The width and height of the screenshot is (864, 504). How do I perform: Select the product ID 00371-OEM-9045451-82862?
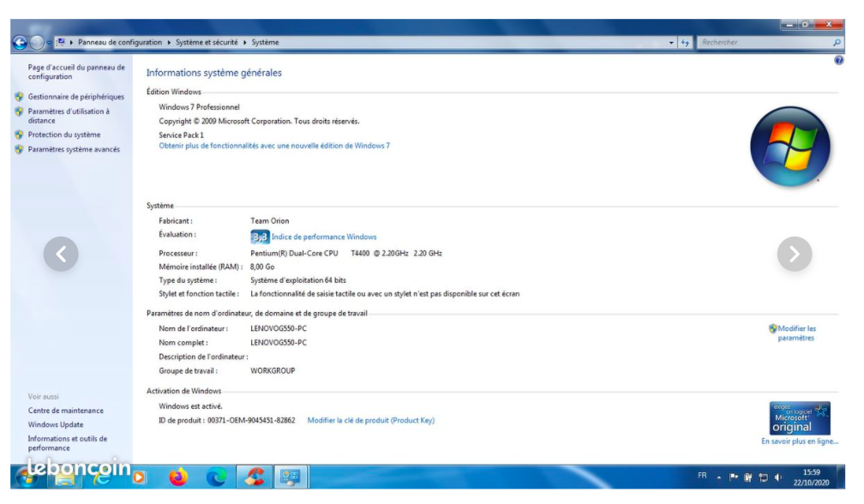tap(251, 420)
